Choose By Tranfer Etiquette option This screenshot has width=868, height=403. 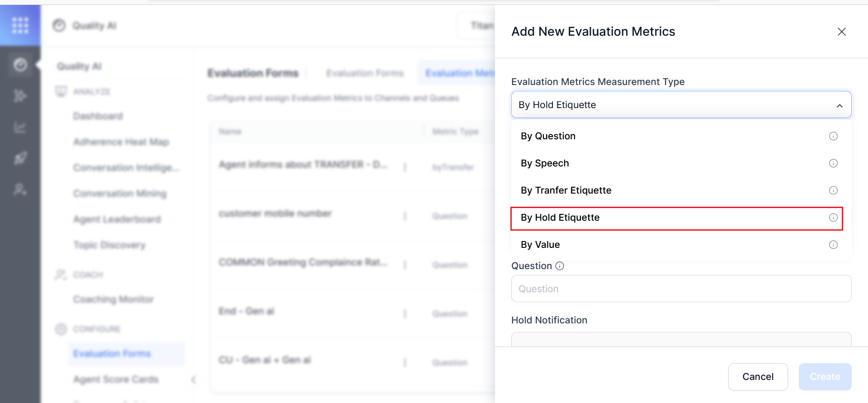566,190
